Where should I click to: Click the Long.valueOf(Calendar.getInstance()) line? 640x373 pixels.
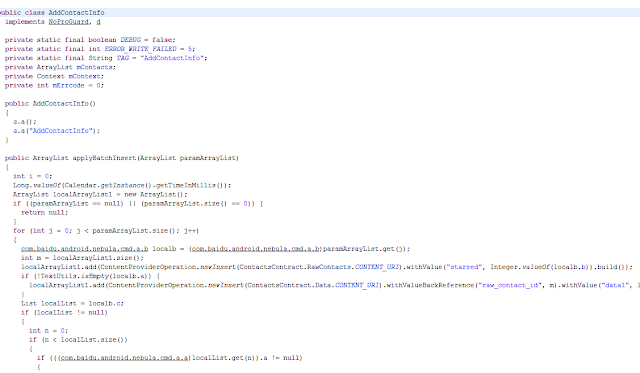[122, 185]
